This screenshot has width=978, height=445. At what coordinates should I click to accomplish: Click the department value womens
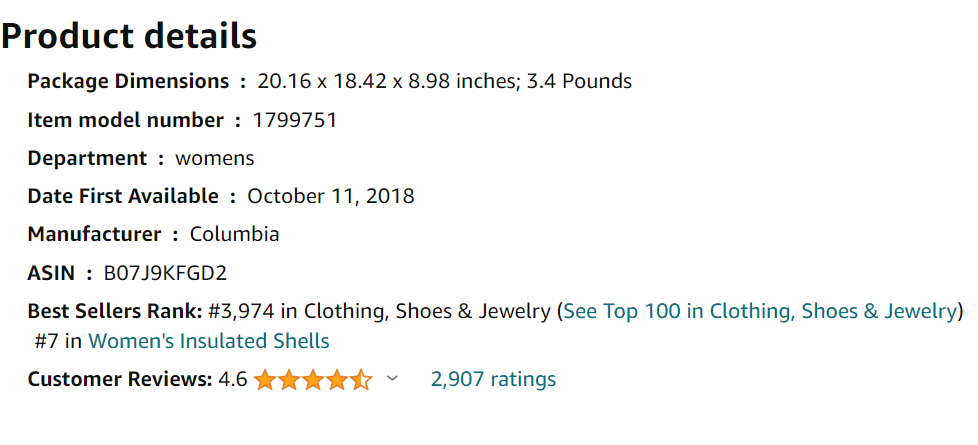(x=215, y=159)
